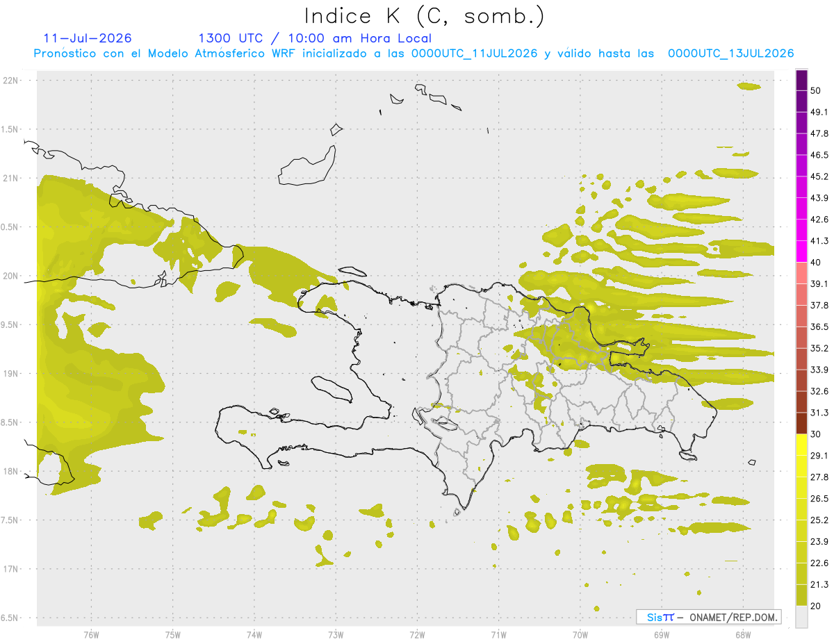
Task: Click the "76W" longitude label
Action: [x=91, y=635]
